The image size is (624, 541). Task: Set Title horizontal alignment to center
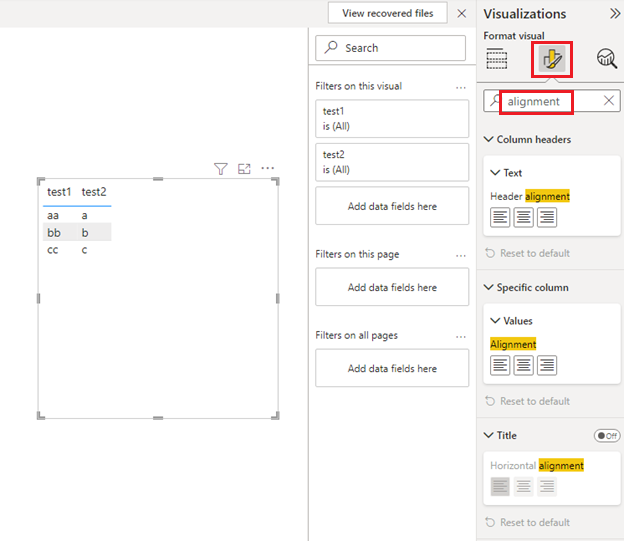pos(523,486)
